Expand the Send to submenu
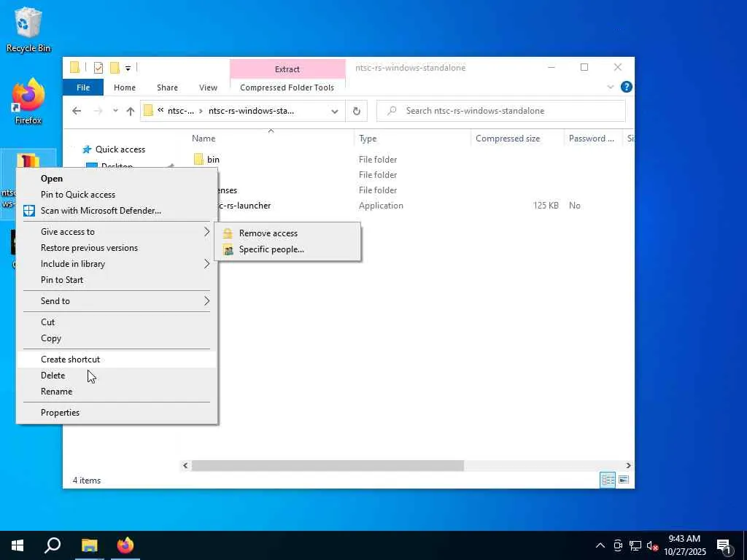Screen dimensions: 747x560 click(117, 301)
